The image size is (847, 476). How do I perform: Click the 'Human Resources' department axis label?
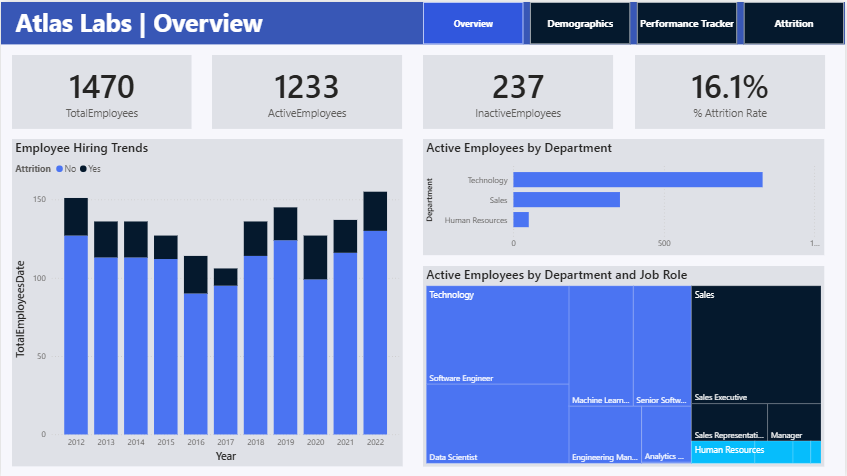pyautogui.click(x=475, y=220)
